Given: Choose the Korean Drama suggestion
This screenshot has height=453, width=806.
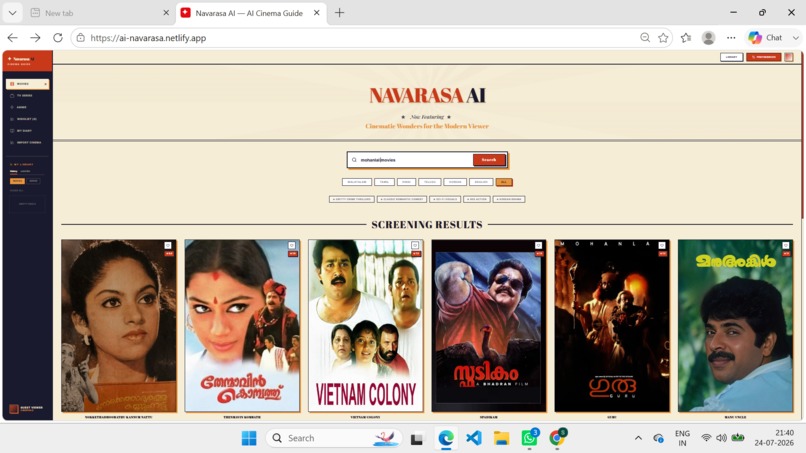Looking at the screenshot, I should pyautogui.click(x=509, y=199).
